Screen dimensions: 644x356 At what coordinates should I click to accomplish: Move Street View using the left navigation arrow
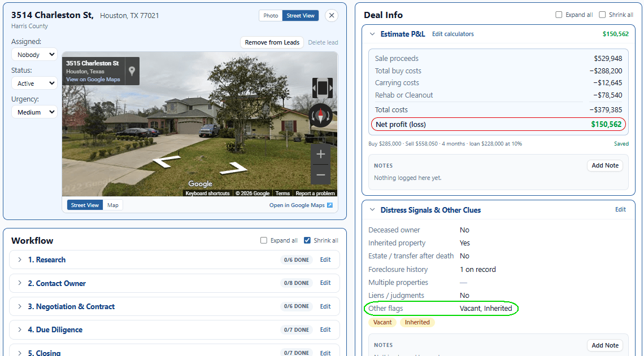coord(167,161)
